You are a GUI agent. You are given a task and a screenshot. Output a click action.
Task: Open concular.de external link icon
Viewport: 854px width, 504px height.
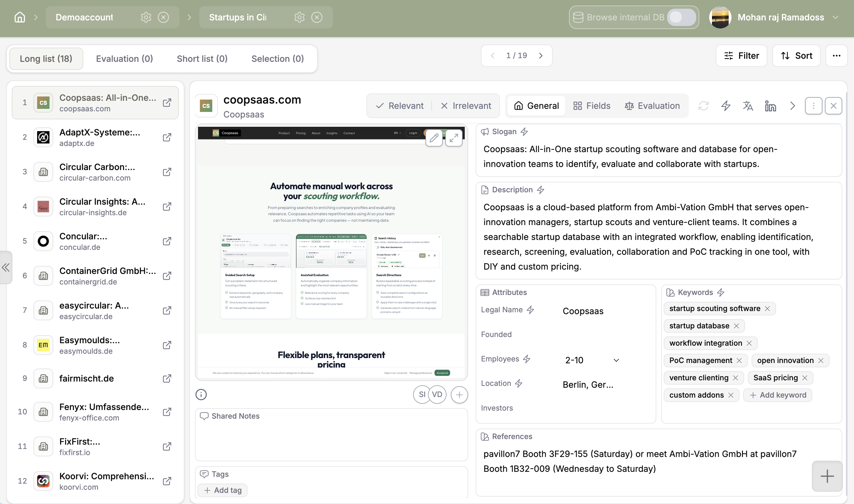pyautogui.click(x=167, y=241)
